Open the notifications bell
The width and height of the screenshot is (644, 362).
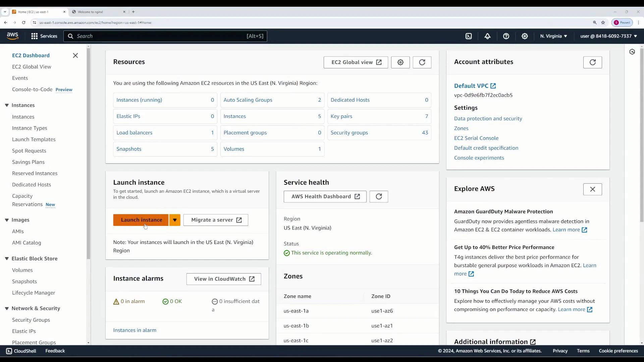(x=487, y=36)
